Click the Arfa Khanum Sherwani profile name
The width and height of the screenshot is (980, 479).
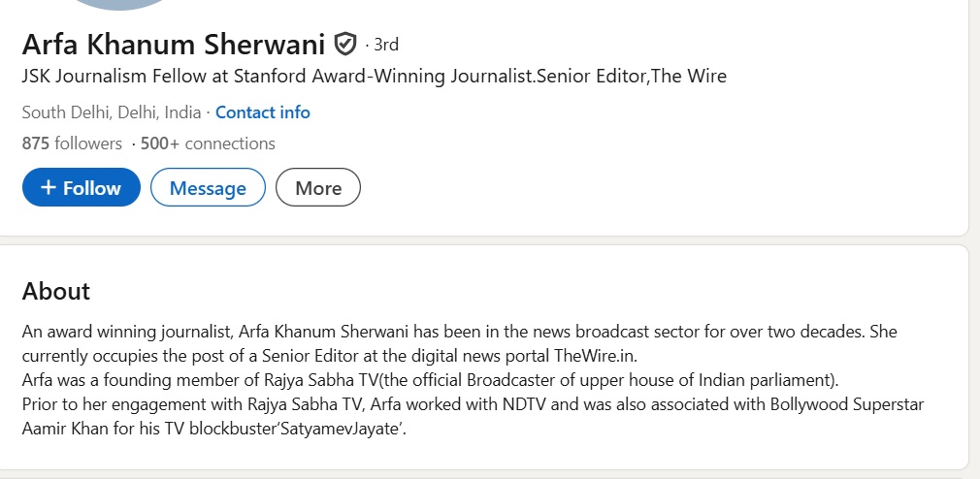click(173, 44)
